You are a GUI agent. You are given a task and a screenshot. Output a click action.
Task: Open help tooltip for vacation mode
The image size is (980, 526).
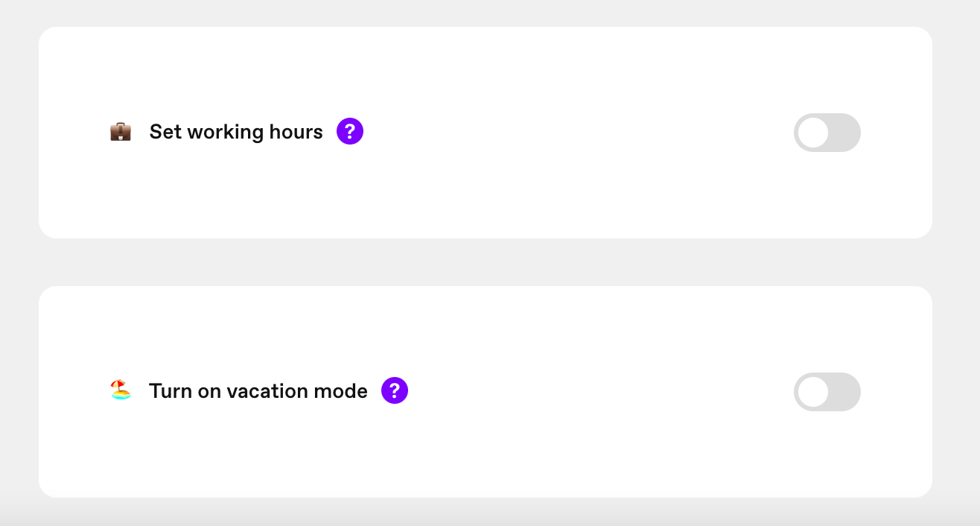coord(395,390)
